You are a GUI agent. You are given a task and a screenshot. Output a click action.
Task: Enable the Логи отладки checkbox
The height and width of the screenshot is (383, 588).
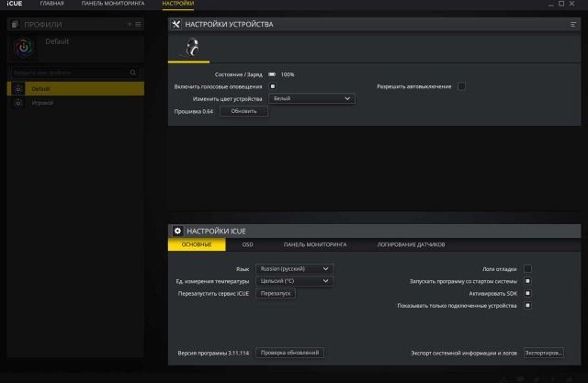527,269
